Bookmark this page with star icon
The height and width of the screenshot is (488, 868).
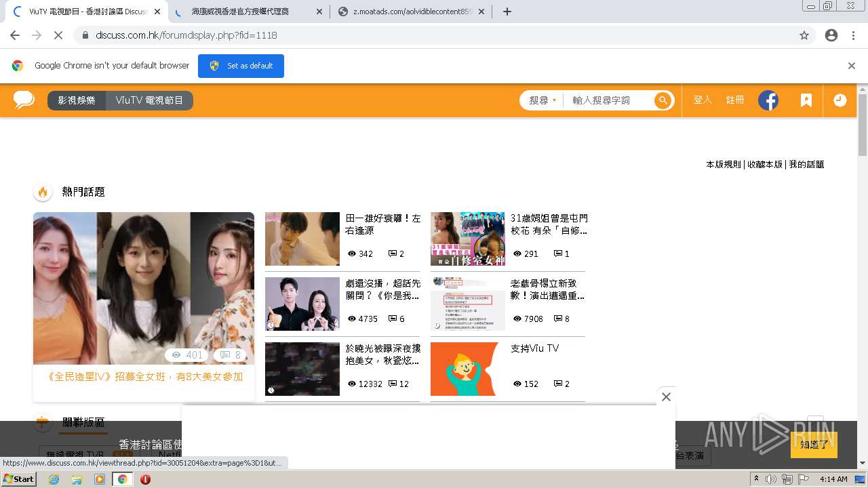[804, 35]
